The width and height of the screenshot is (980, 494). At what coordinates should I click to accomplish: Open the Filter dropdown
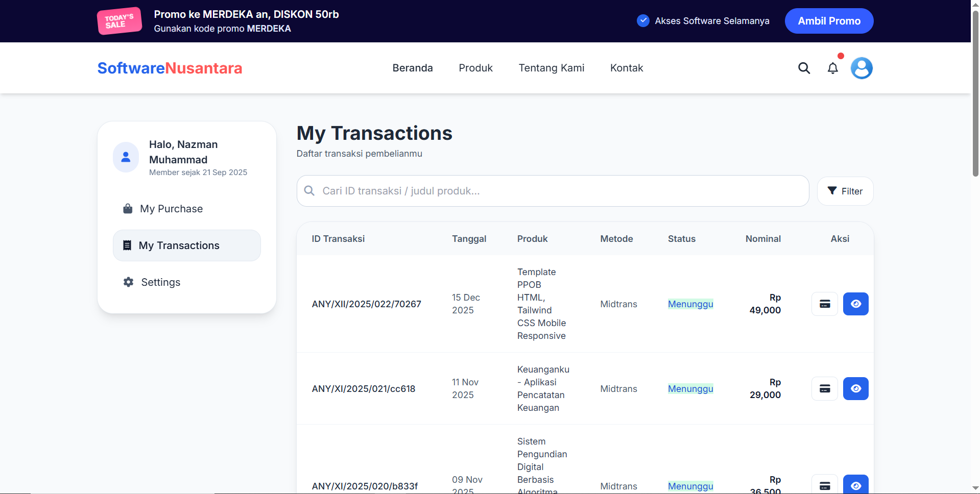(845, 191)
